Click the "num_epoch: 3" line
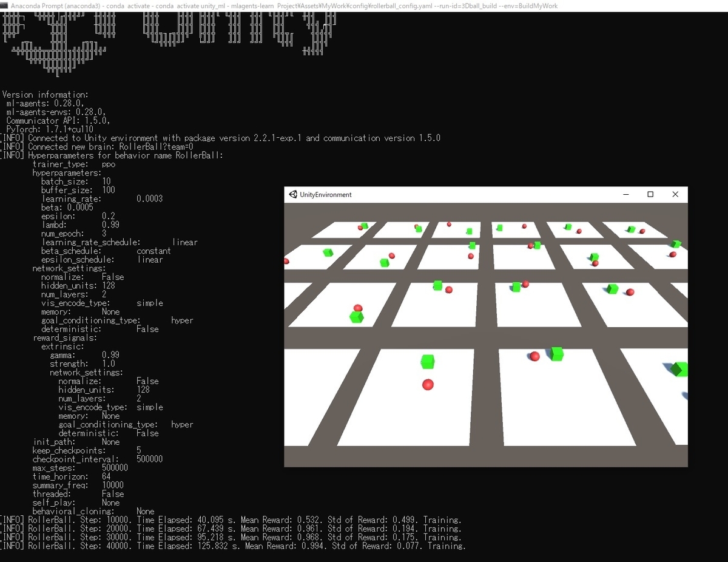 [x=74, y=234]
